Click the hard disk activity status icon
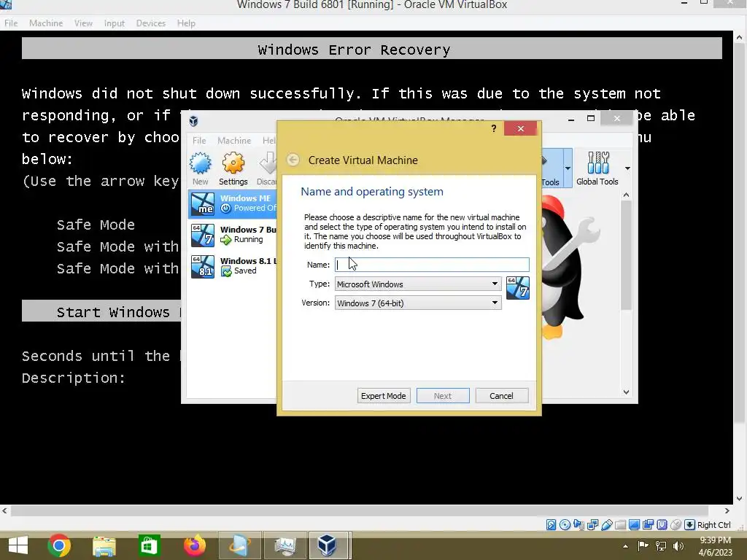 pos(551,525)
